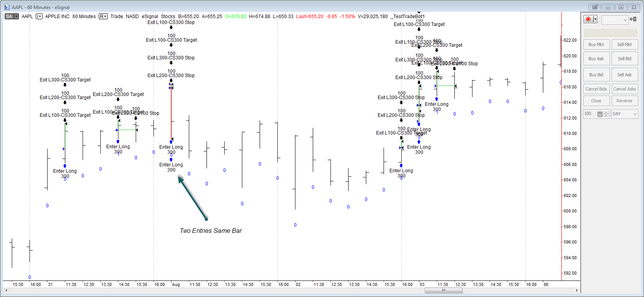Open the quantity calculator icon

(600, 114)
